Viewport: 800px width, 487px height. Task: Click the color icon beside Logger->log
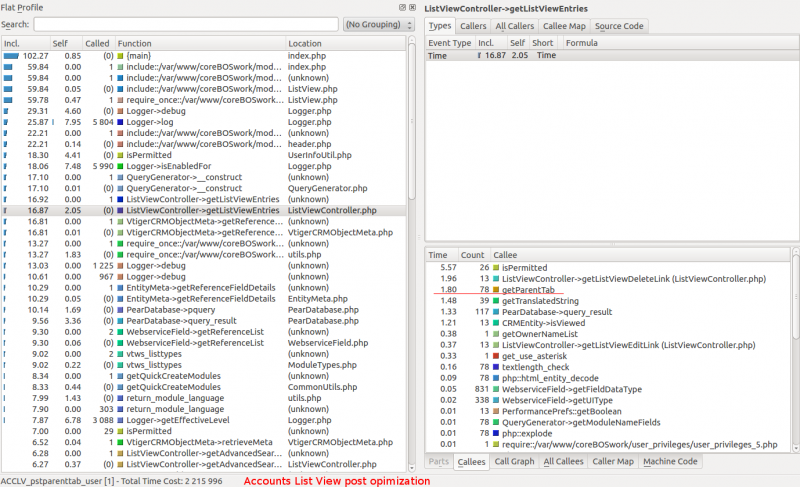(121, 122)
